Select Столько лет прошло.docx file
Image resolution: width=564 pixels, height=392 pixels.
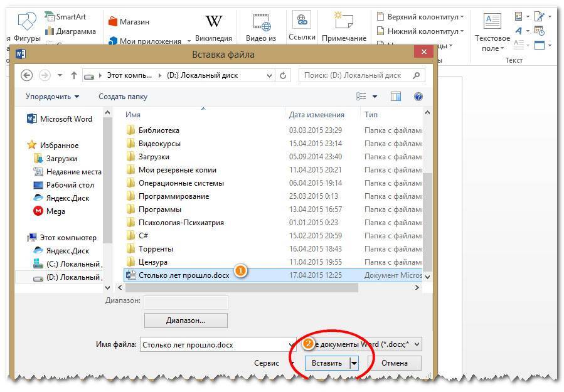pos(183,275)
